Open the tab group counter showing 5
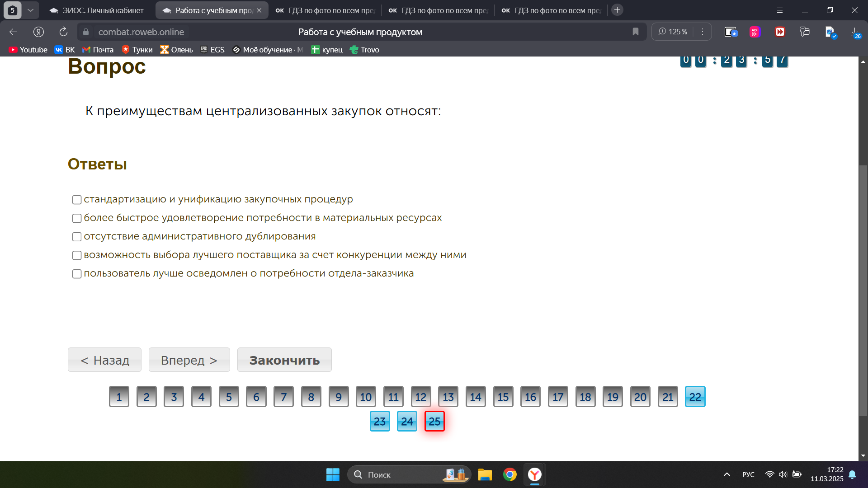Screen dimensions: 868x488 pyautogui.click(x=13, y=10)
